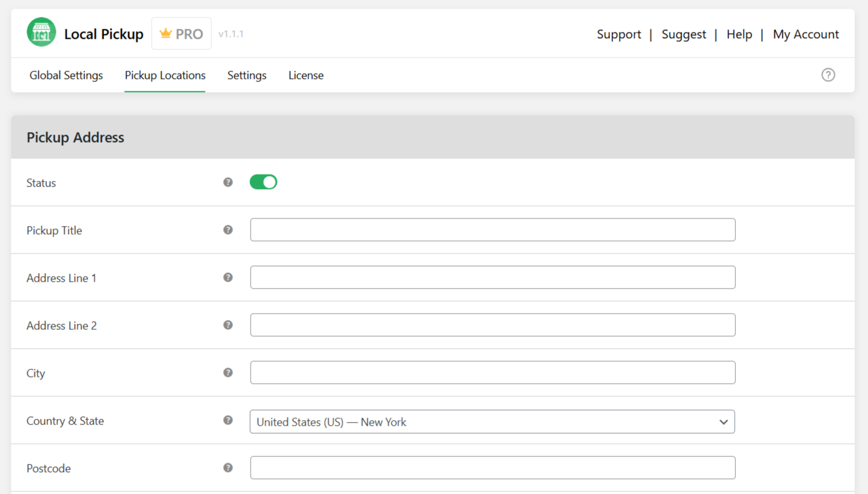Focus the Address Line 1 input field
868x494 pixels.
(493, 277)
